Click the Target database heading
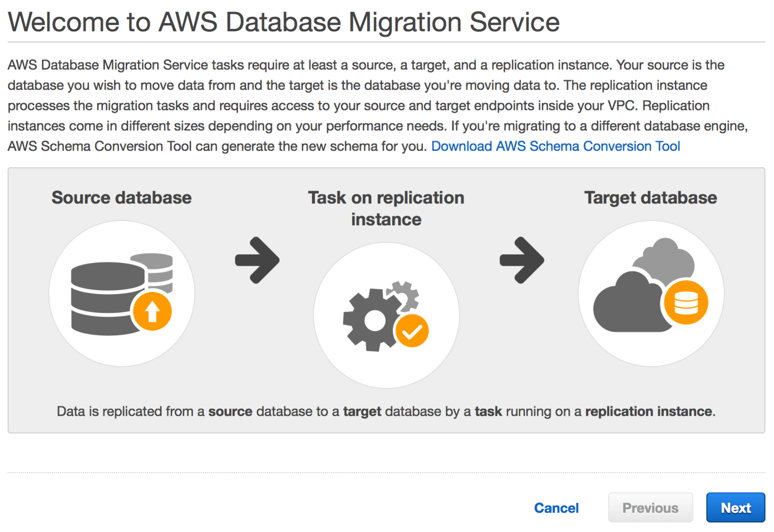 (x=650, y=198)
